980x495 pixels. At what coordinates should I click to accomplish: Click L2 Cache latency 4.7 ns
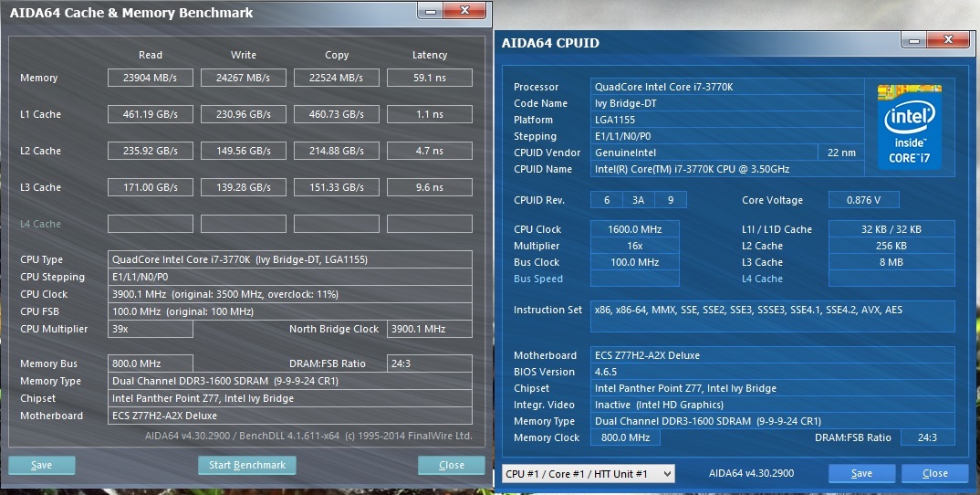point(430,151)
